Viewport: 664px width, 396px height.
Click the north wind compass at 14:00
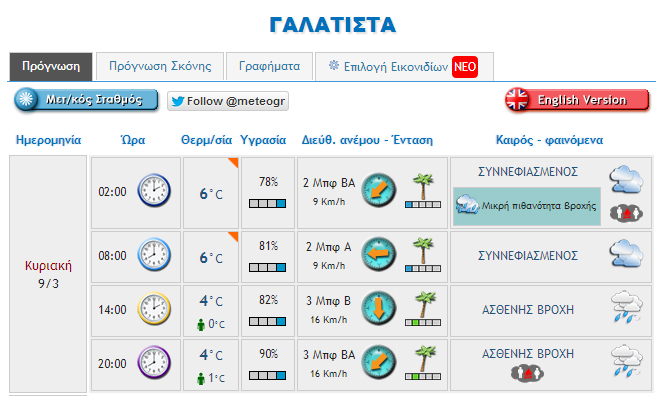[379, 308]
